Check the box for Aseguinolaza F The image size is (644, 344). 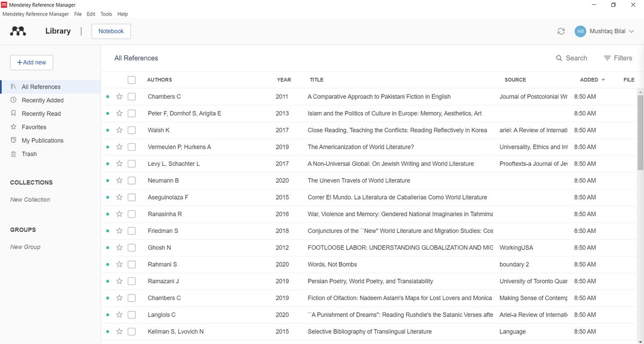(131, 197)
